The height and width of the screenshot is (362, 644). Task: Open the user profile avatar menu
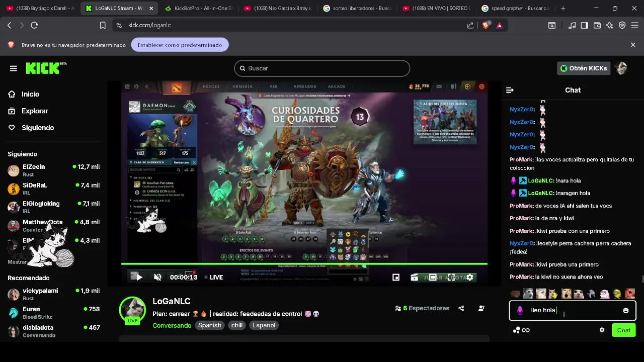click(x=622, y=68)
